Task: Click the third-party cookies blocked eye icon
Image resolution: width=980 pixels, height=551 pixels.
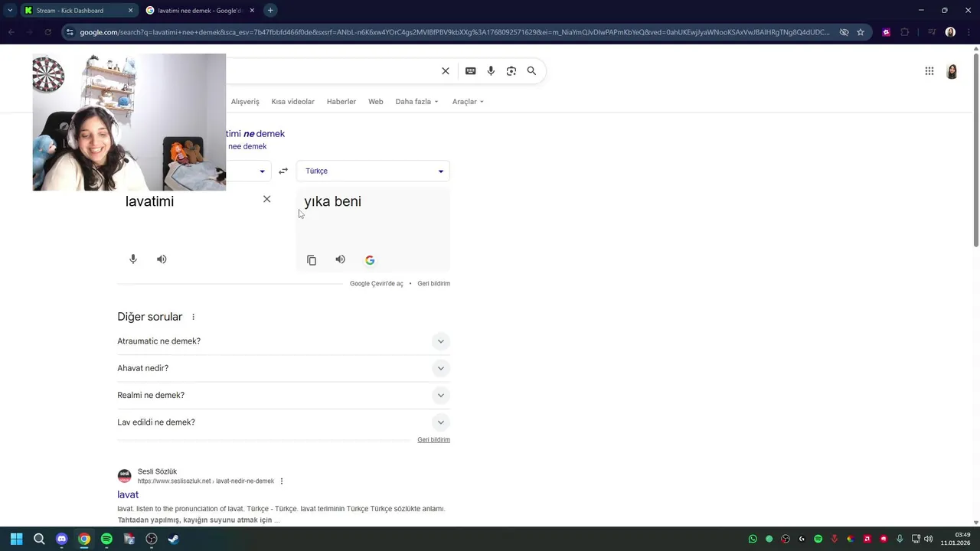Action: (844, 32)
